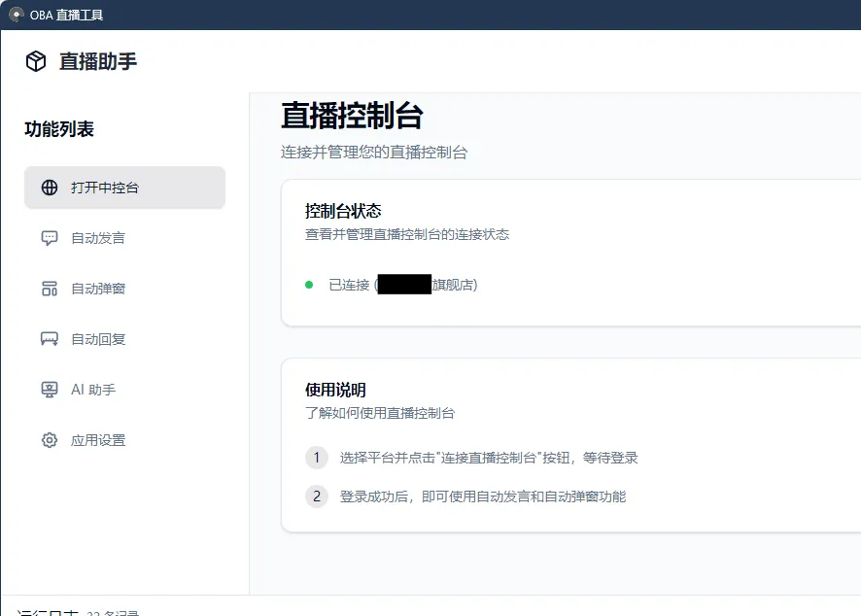Open the 自动弹窗 feature
The height and width of the screenshot is (616, 861).
click(x=94, y=288)
